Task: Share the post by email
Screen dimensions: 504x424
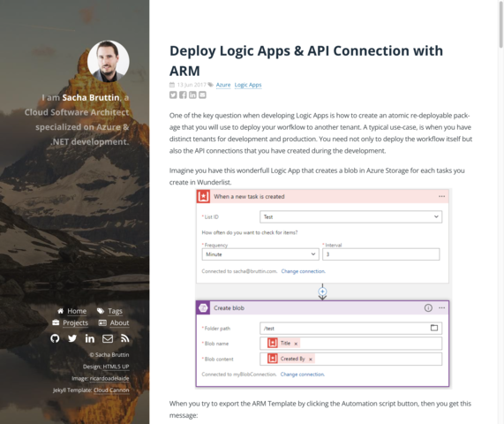Action: [202, 95]
